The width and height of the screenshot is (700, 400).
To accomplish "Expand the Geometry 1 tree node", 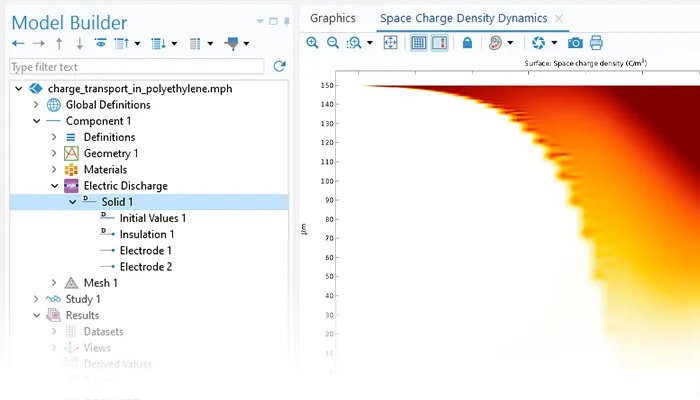I will tap(54, 153).
